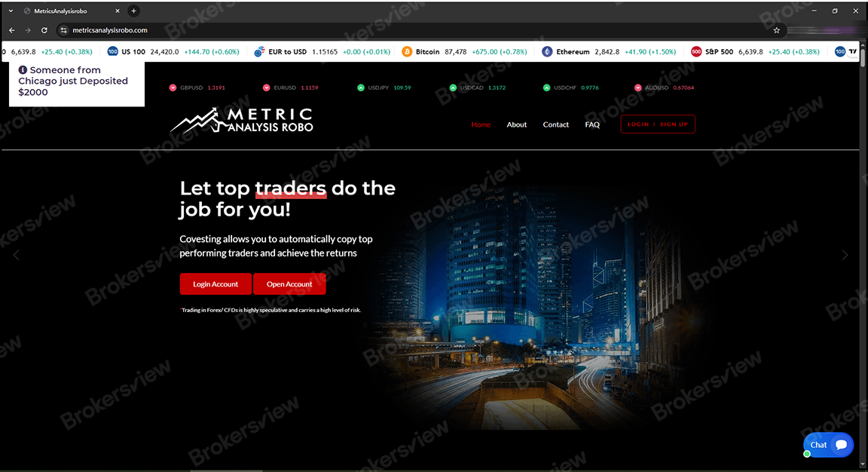Click the USDCHF quote 0.9776
The height and width of the screenshot is (472, 868).
[x=590, y=87]
